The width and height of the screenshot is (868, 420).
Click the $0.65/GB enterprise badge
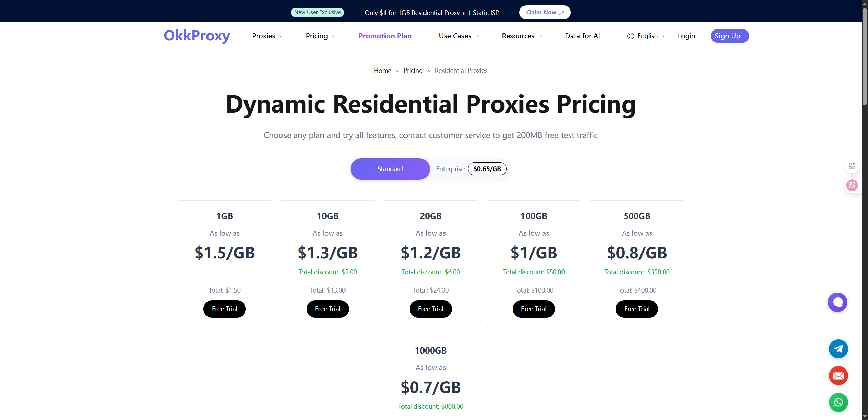[x=487, y=169]
